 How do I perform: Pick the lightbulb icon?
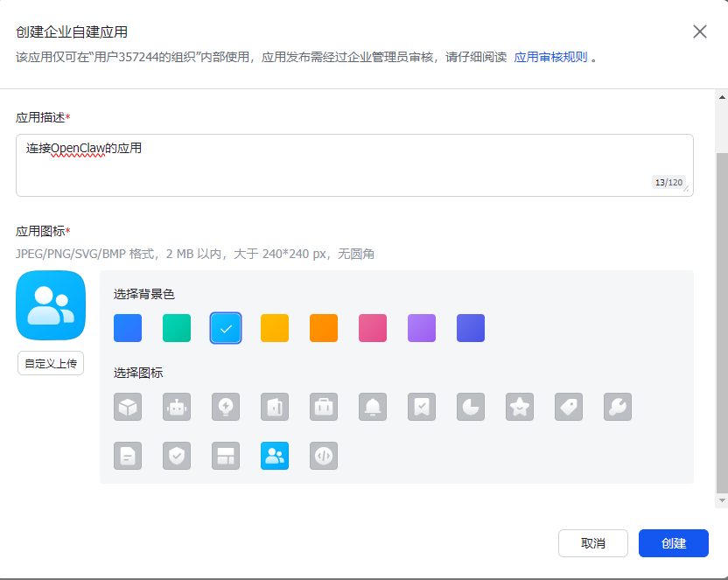[x=226, y=407]
